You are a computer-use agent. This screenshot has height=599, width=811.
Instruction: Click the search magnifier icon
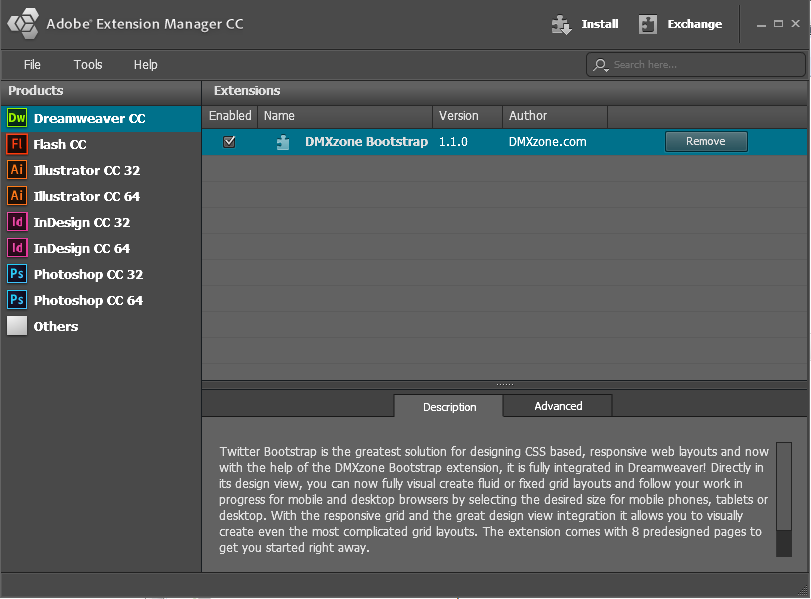(600, 65)
